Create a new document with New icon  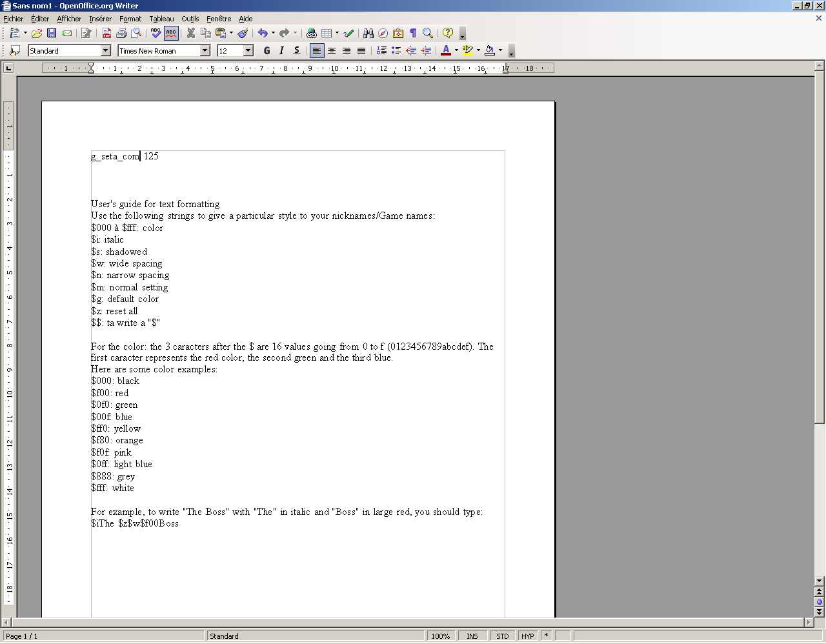point(14,33)
